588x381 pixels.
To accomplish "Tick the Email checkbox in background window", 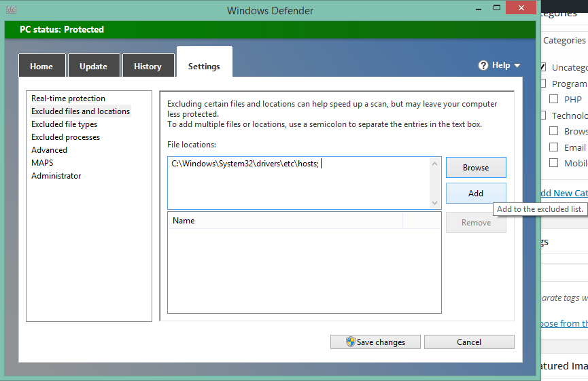I will tap(553, 147).
